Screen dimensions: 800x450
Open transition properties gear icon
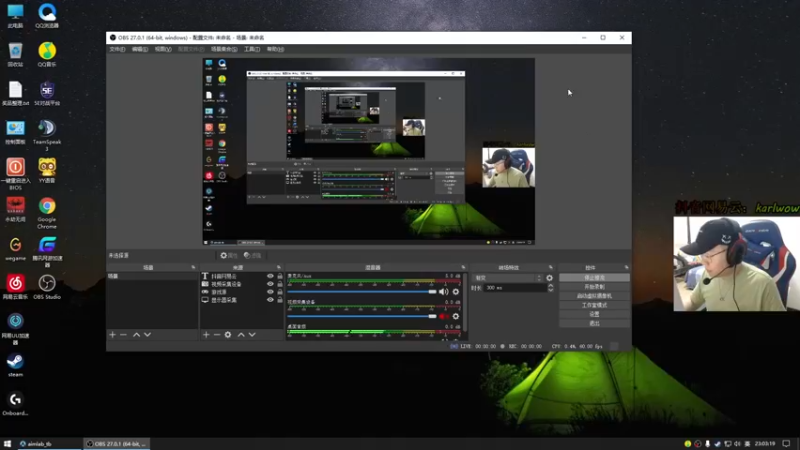(x=549, y=278)
